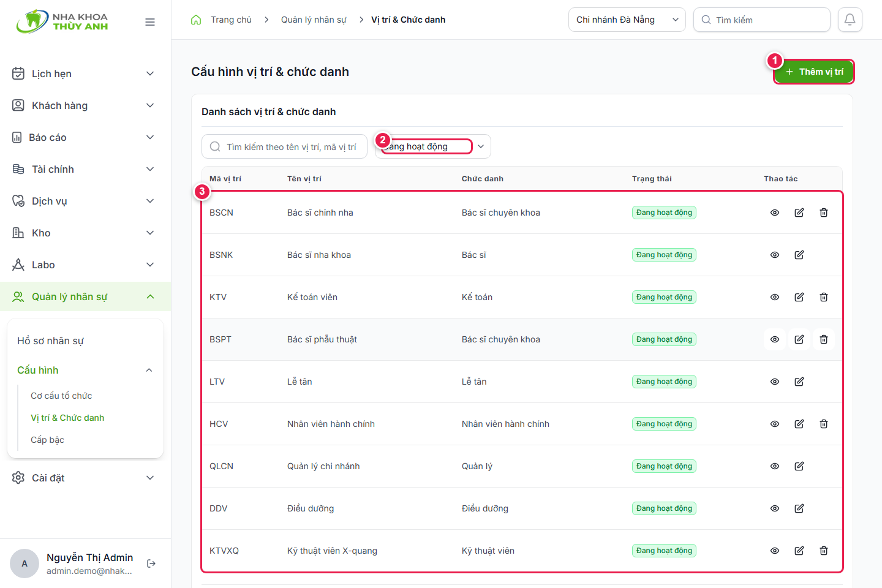Image resolution: width=882 pixels, height=588 pixels.
Task: View details of LTV position
Action: click(775, 382)
